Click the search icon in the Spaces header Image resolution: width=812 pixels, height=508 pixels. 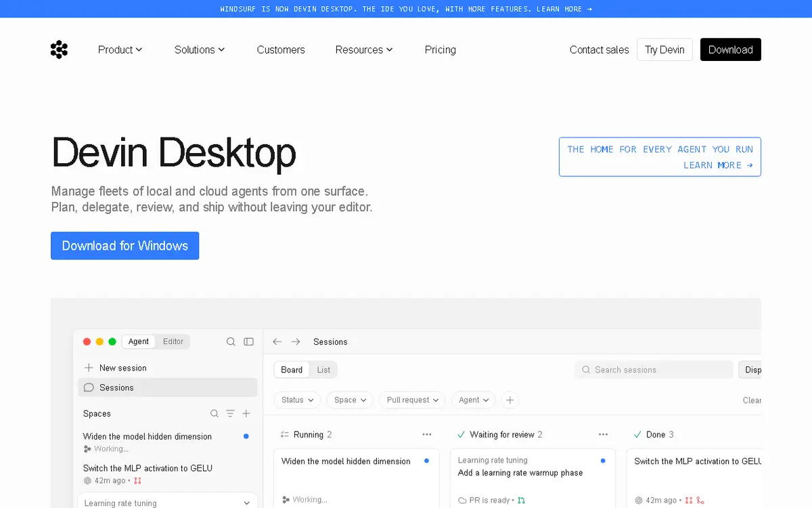215,413
